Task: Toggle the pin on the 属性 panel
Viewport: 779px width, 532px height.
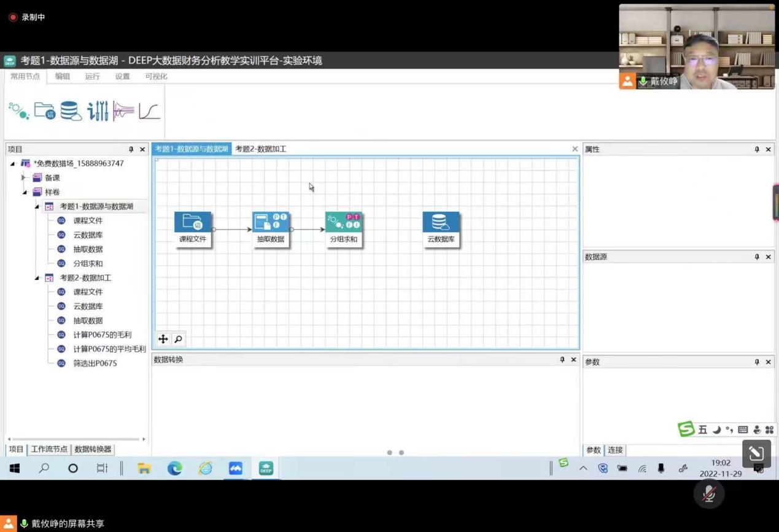Action: (x=756, y=149)
